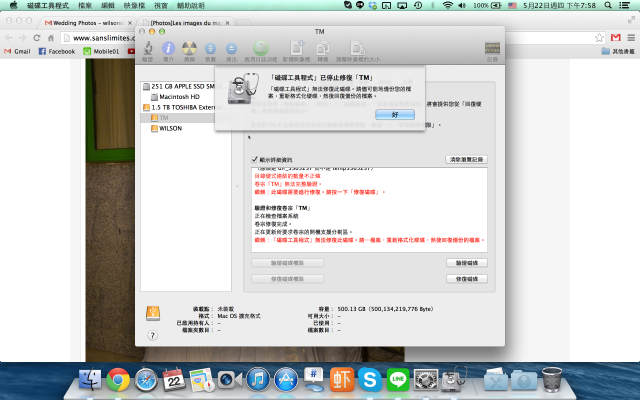Viewport: 640px width, 400px height.
Task: Click the Burn radiation icon in toolbar
Action: [x=189, y=48]
